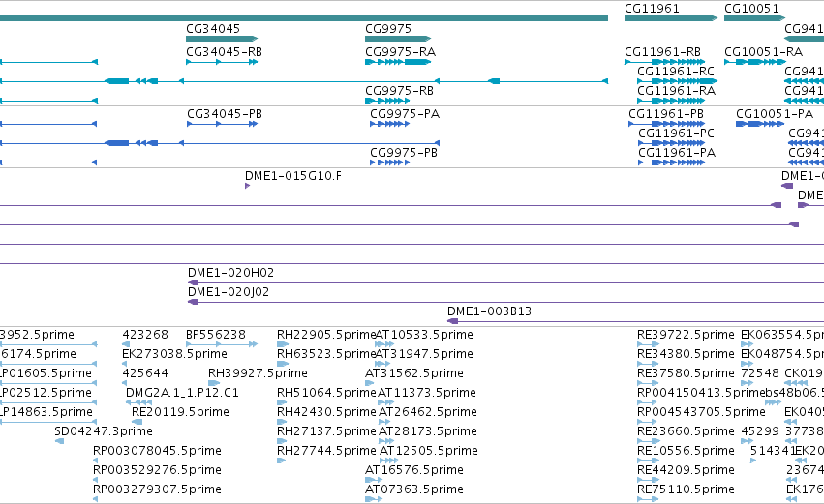Select EST AT28173.5prime
824x504 pixels.
(x=428, y=431)
